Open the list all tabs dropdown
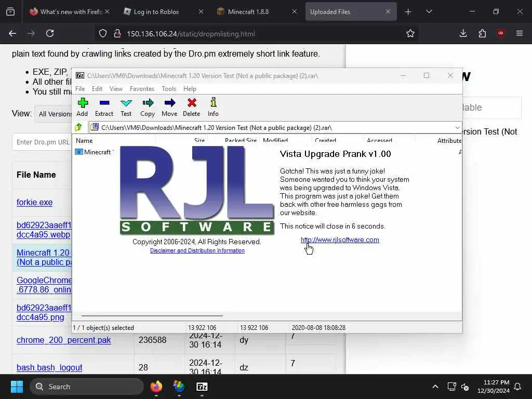This screenshot has height=399, width=532. pyautogui.click(x=429, y=11)
